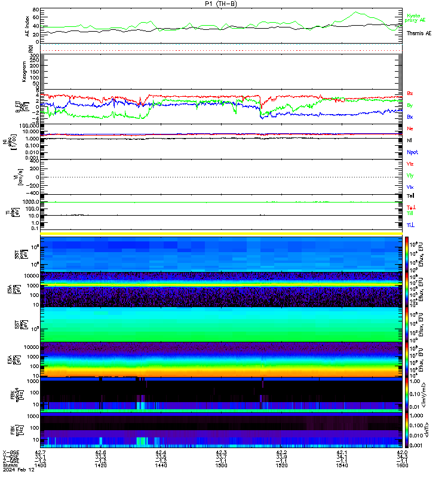Viewport: 448px width, 478px height.
Task: Select the Themis AE legend label
Action: point(419,33)
